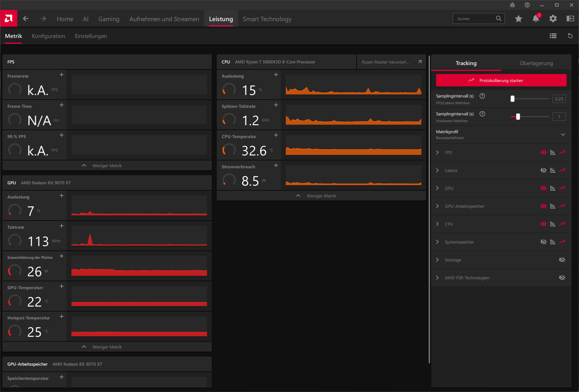The height and width of the screenshot is (392, 579).
Task: Open the Konfiguration sub-tab
Action: [48, 36]
